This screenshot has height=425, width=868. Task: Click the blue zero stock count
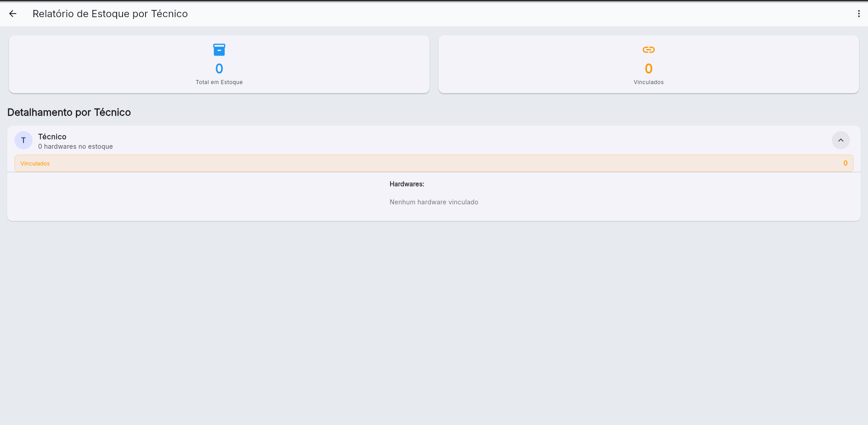pyautogui.click(x=219, y=69)
